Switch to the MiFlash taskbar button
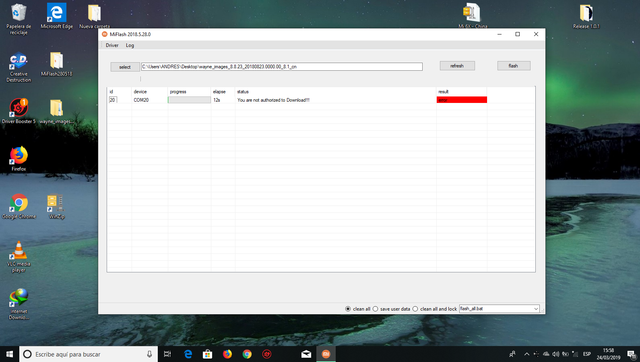Screen dimensions: 640x362 pyautogui.click(x=326, y=354)
